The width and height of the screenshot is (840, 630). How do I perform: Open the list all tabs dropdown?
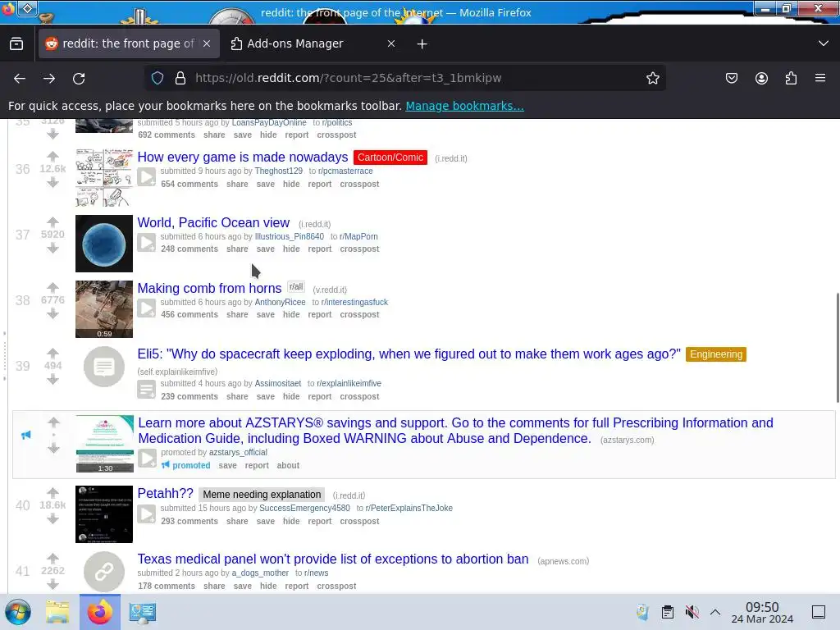click(x=824, y=43)
